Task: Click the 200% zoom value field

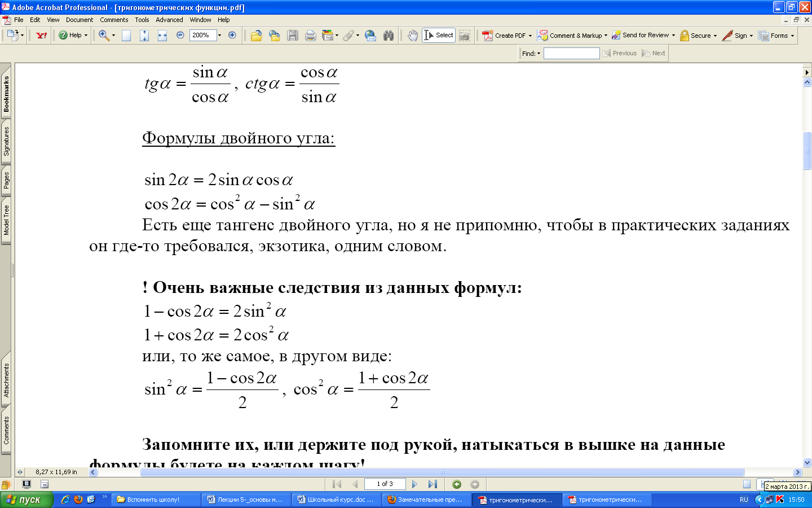Action: coord(203,35)
